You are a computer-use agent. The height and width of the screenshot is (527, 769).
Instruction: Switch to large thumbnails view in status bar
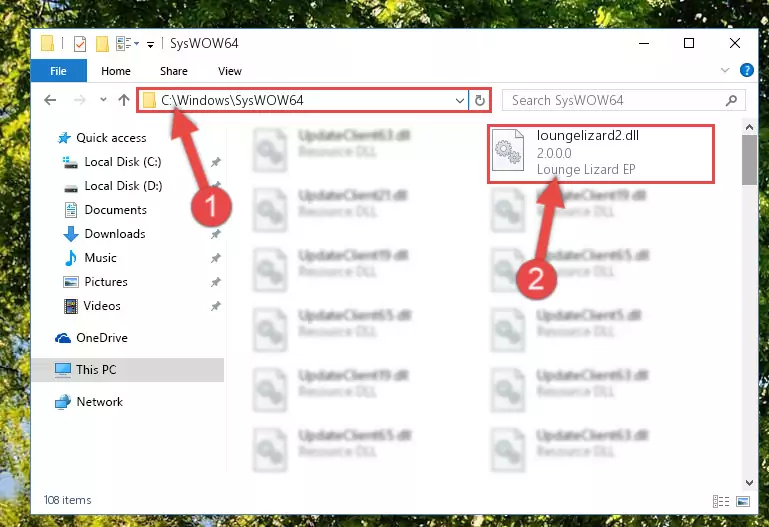click(743, 501)
